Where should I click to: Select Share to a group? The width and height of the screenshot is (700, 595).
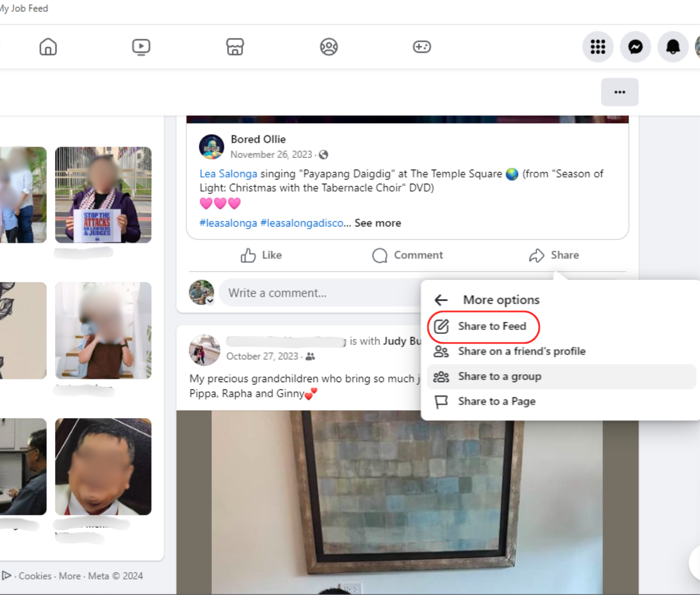click(561, 377)
